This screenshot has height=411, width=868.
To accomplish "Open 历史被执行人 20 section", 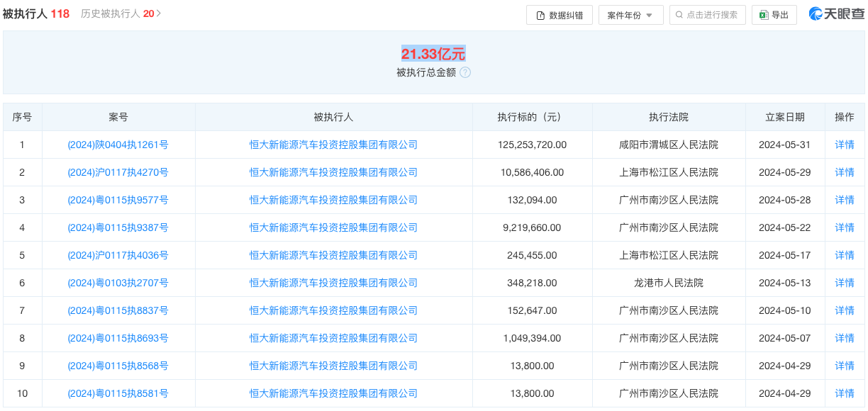I will (x=121, y=13).
